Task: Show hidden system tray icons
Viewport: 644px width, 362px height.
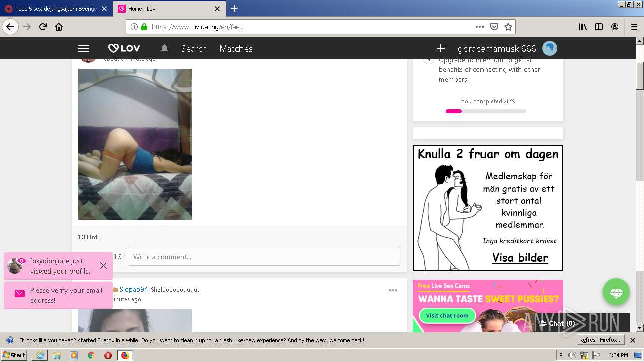Action: [561, 355]
